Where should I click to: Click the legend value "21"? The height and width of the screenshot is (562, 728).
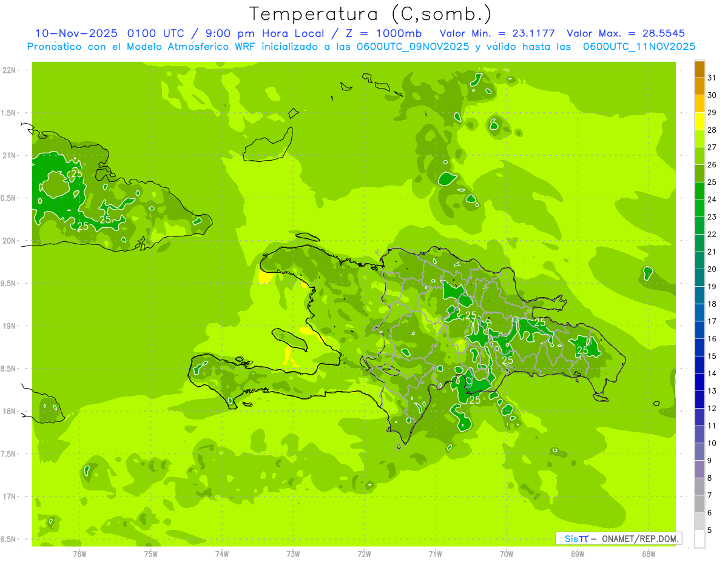[x=712, y=251]
